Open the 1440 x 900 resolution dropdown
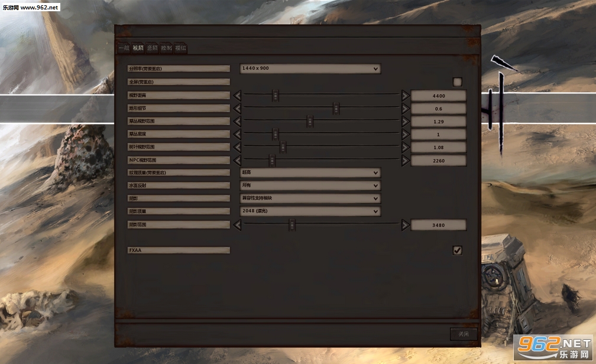The image size is (596, 364). [310, 69]
